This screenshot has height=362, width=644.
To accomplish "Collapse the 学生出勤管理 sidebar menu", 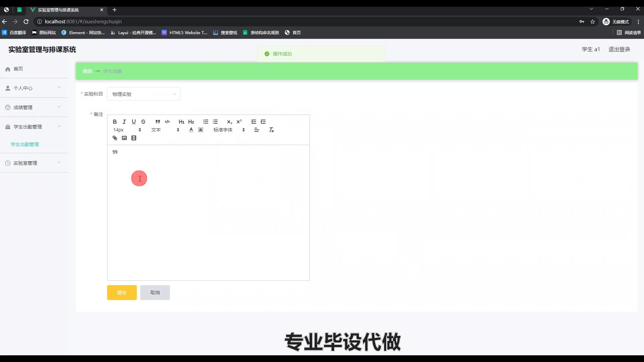I will (x=34, y=127).
